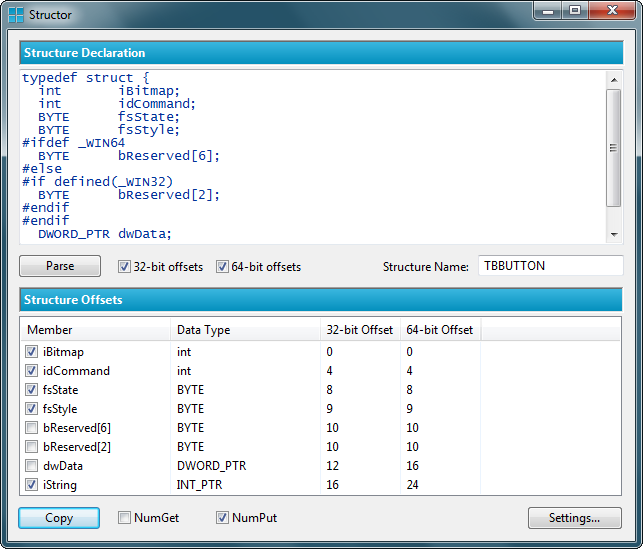This screenshot has width=643, height=549.
Task: Uncheck the fsState member checkbox
Action: pos(31,390)
